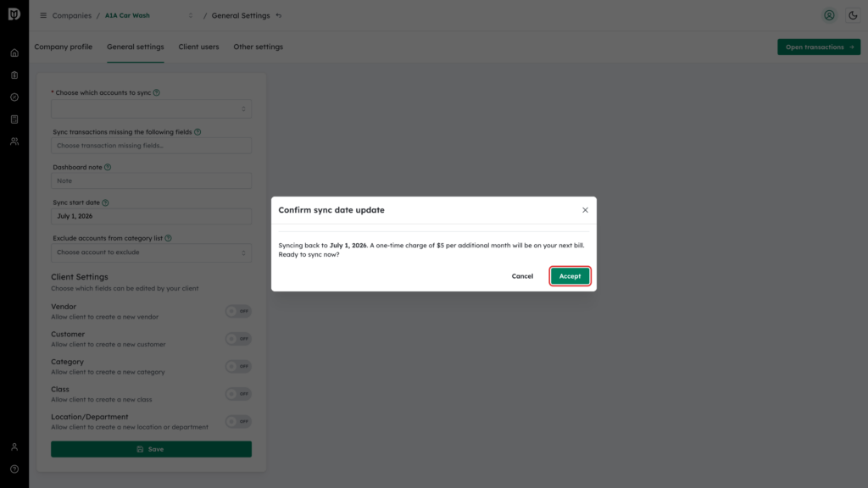This screenshot has height=488, width=868.
Task: Open the single-person icon near sidebar bottom
Action: click(14, 446)
